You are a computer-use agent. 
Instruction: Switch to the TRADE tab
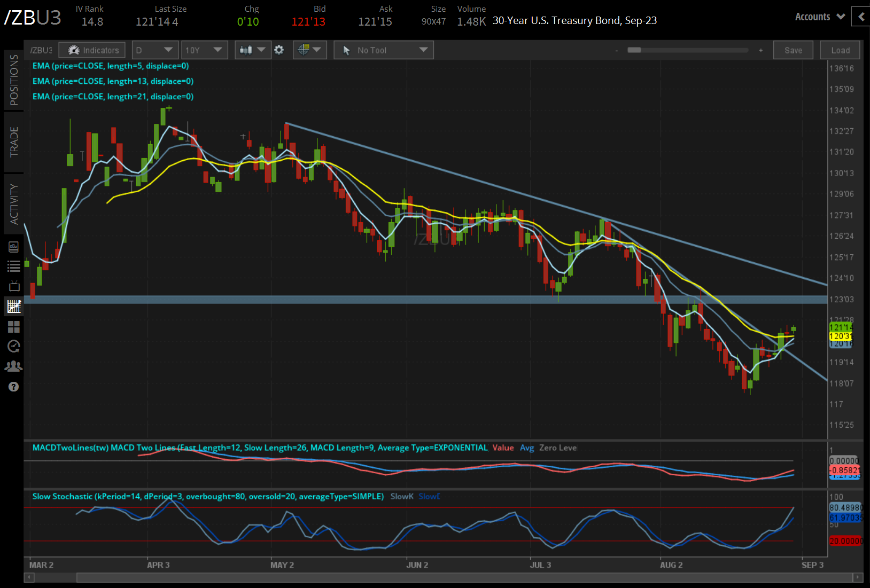point(14,142)
